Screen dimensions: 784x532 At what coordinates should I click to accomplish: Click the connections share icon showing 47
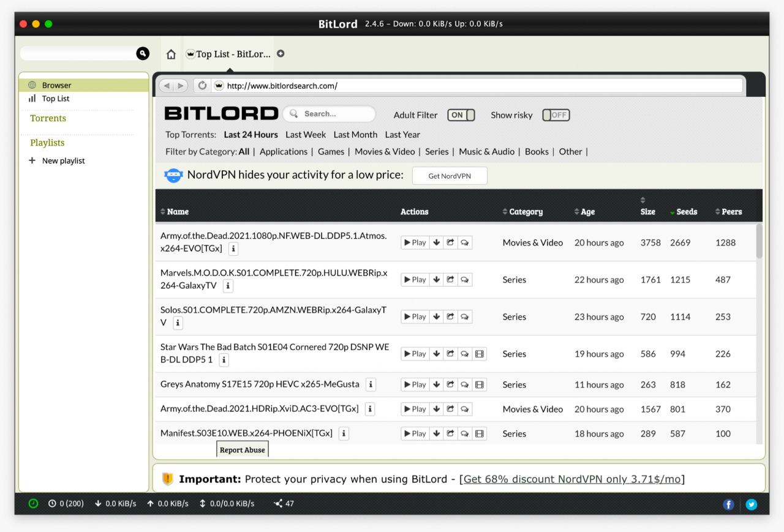point(278,504)
